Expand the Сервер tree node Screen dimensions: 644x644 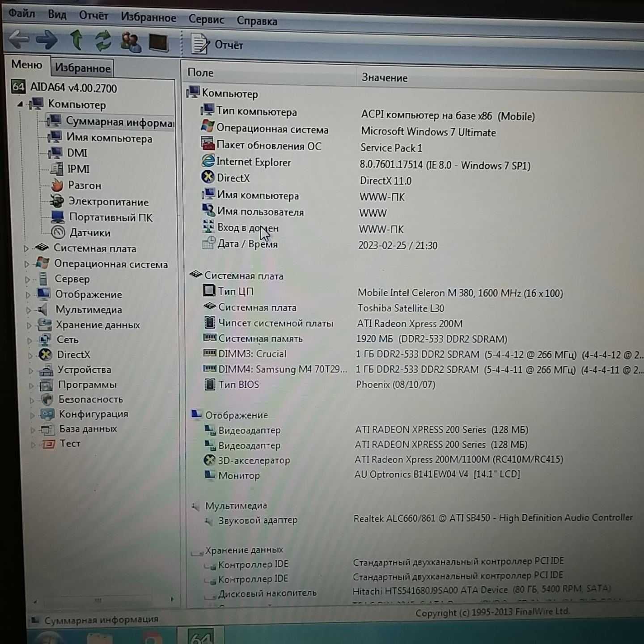pos(27,280)
